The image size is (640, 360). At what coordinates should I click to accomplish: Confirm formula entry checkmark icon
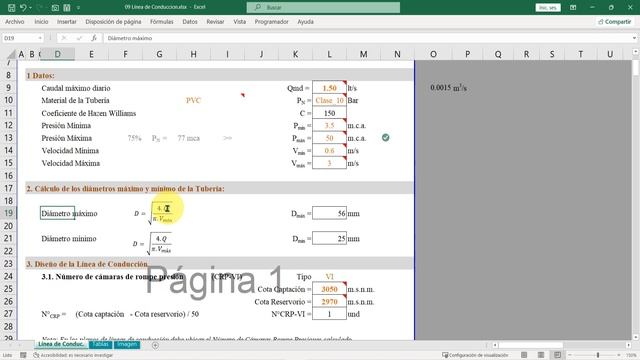pos(79,38)
